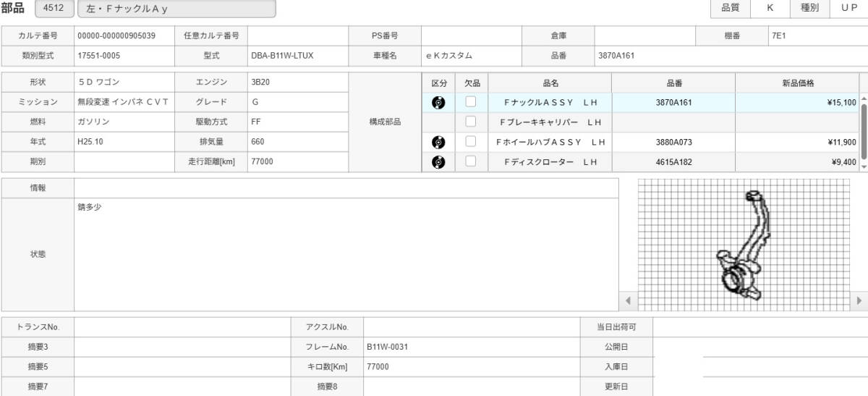Click the 構成部品 label cell
The height and width of the screenshot is (396, 868).
coord(384,122)
